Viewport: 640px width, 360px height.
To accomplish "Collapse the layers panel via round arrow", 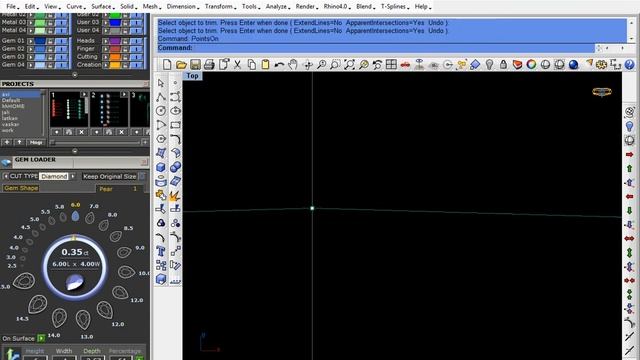I will click(x=75, y=75).
